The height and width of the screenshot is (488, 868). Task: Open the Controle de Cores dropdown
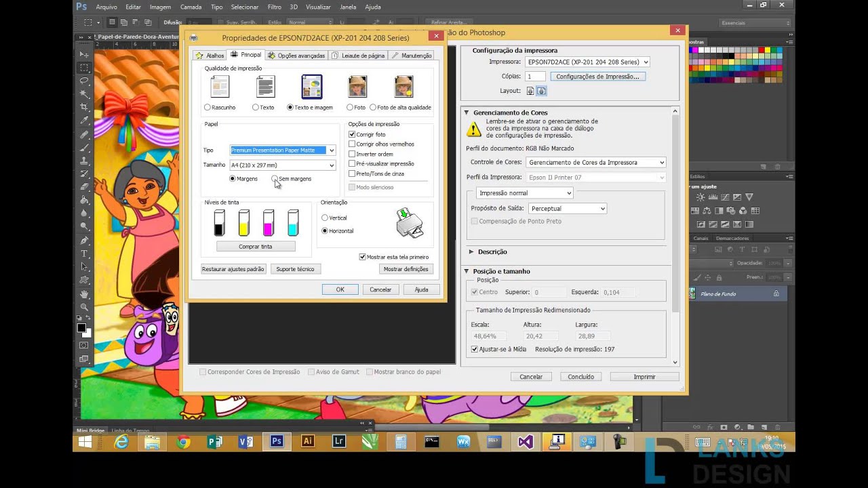pyautogui.click(x=596, y=163)
